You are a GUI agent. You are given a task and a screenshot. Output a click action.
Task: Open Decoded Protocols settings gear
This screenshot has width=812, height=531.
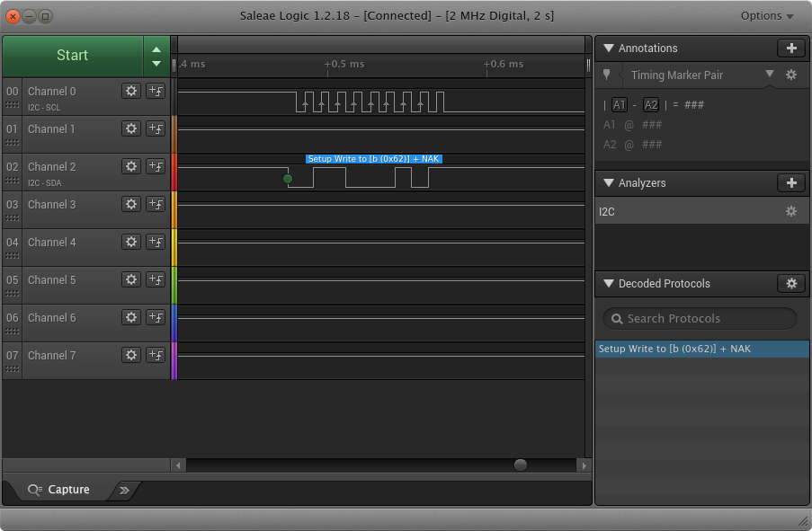point(790,284)
